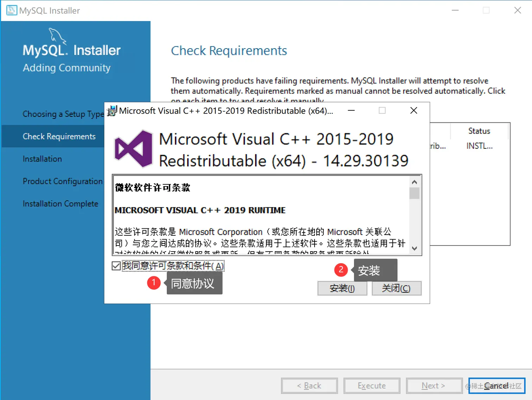The image size is (532, 400).
Task: Click the purple Visual Studio logo
Action: pos(133,148)
